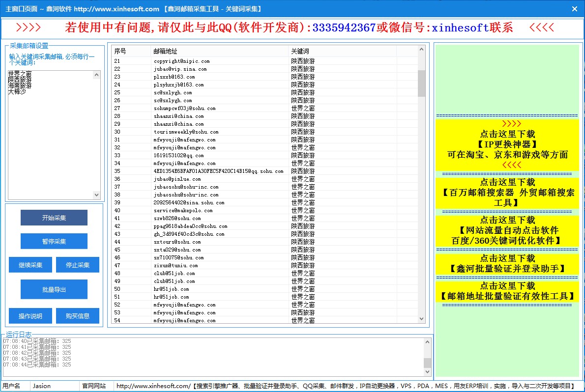Screen dimensions: 585x392
Task: Sort by the 邮箱地址 column header
Action: click(219, 51)
